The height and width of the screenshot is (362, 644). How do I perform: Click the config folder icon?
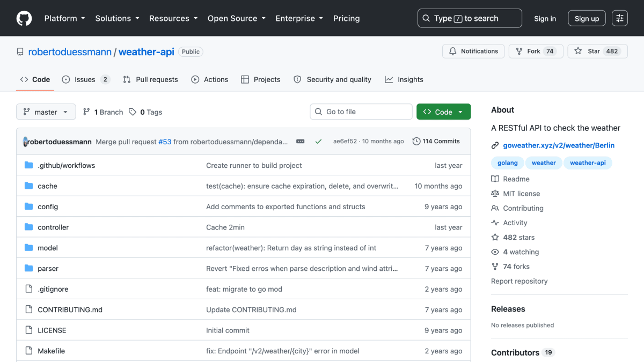[x=29, y=206]
